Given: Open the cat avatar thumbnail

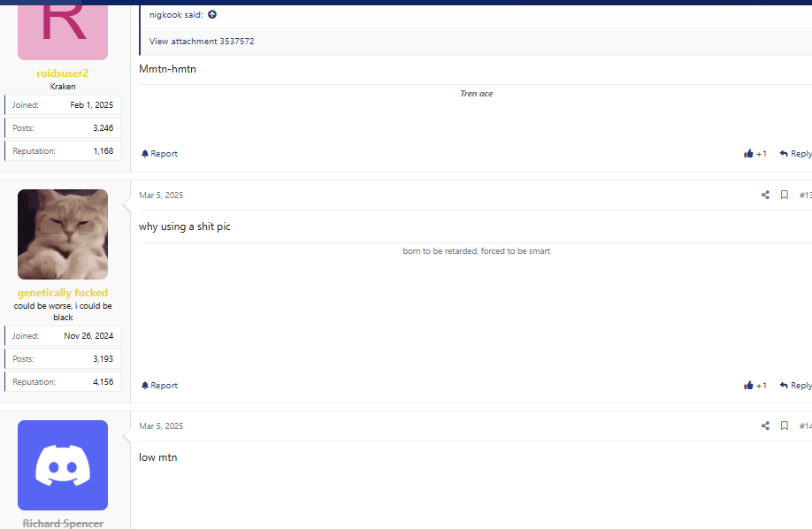Looking at the screenshot, I should [63, 234].
